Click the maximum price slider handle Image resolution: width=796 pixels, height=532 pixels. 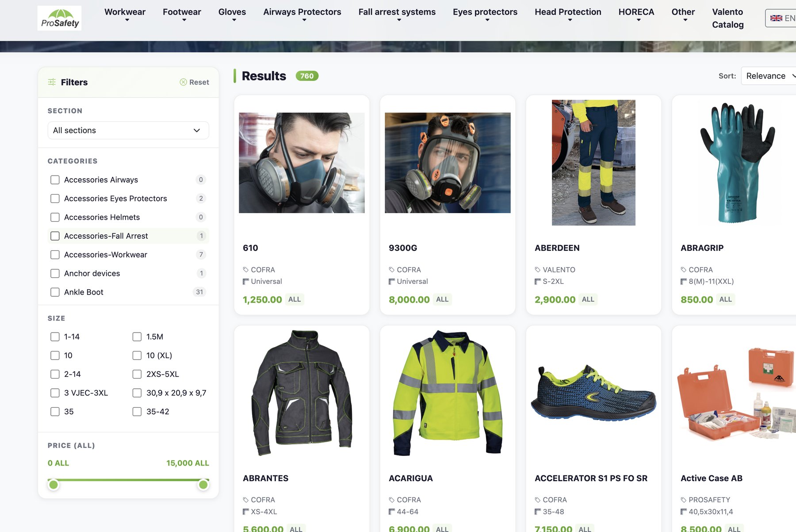[x=203, y=485]
